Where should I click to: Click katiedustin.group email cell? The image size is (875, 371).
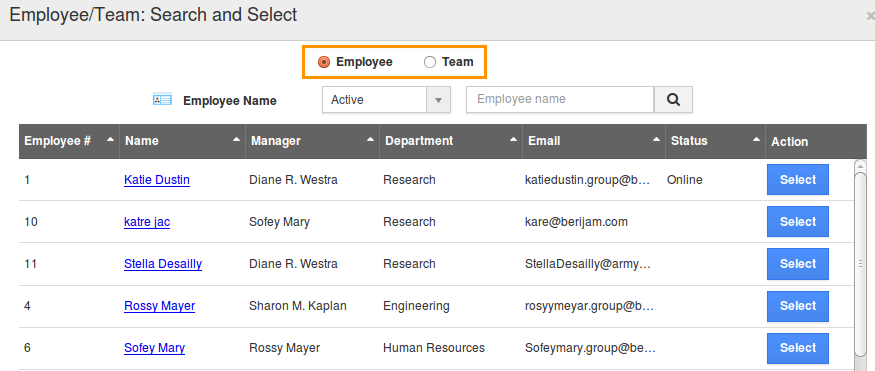pos(588,180)
